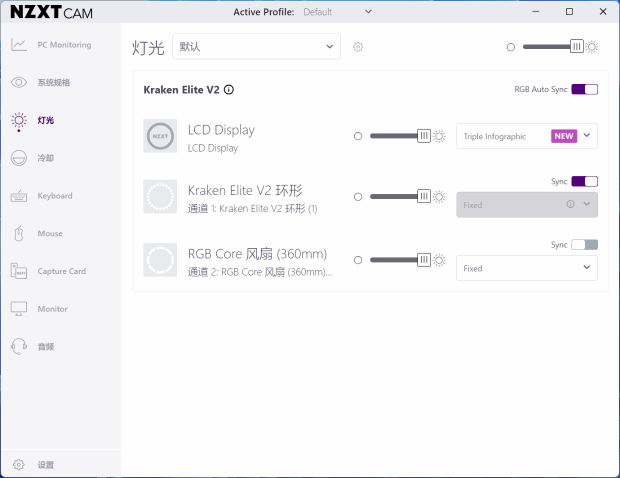Click the NZXT CAM logo
Screen dimensions: 620x478
(51, 12)
